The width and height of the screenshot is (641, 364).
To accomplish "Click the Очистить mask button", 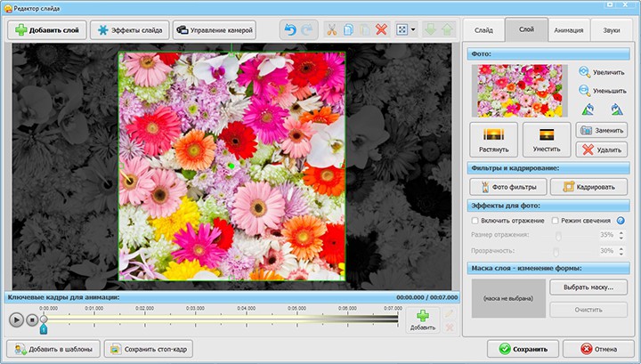I will click(588, 310).
